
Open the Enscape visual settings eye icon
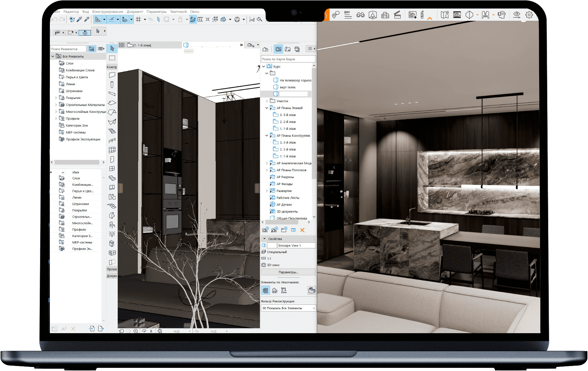point(517,15)
